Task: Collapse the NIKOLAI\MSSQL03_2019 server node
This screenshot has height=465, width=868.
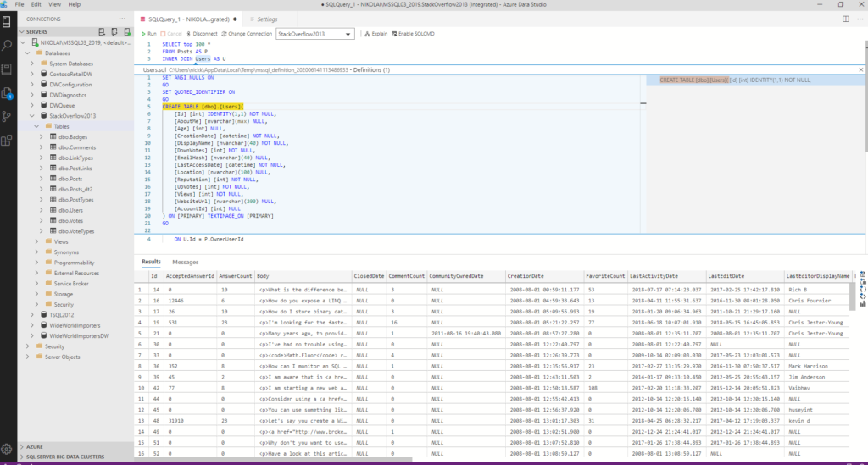Action: [x=23, y=42]
